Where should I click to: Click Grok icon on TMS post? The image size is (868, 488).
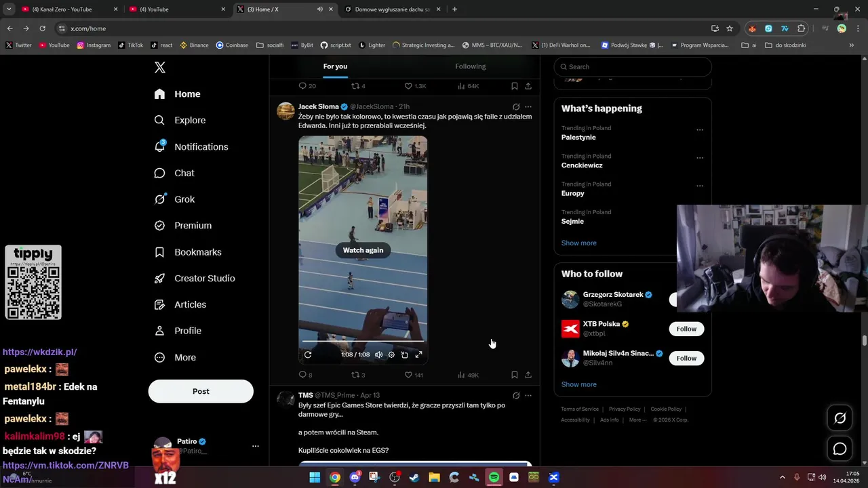click(x=516, y=395)
